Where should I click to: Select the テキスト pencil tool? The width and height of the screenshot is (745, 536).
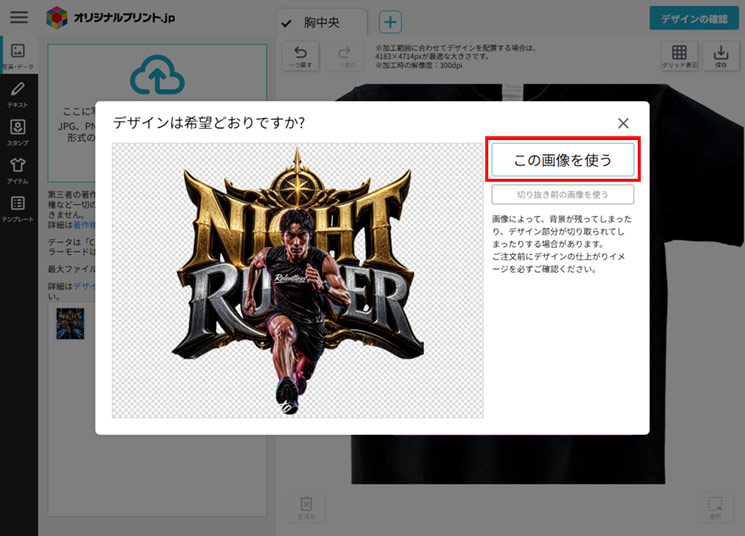18,94
